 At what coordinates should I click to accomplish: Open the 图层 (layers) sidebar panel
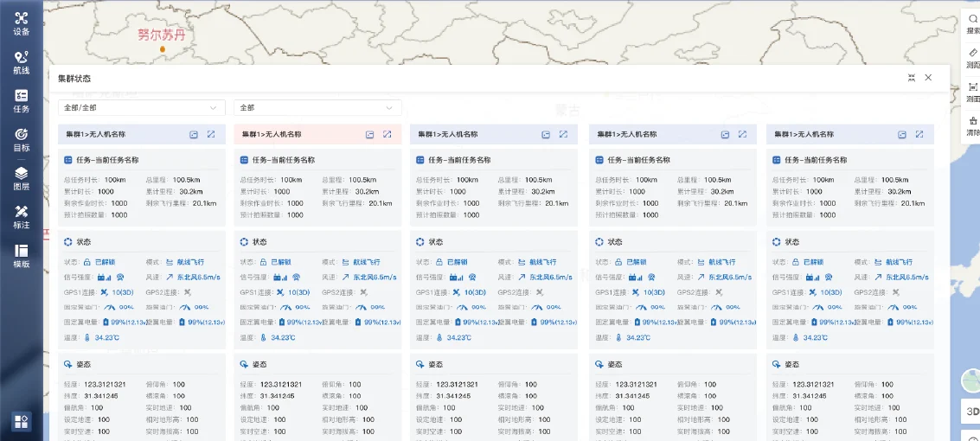(21, 178)
